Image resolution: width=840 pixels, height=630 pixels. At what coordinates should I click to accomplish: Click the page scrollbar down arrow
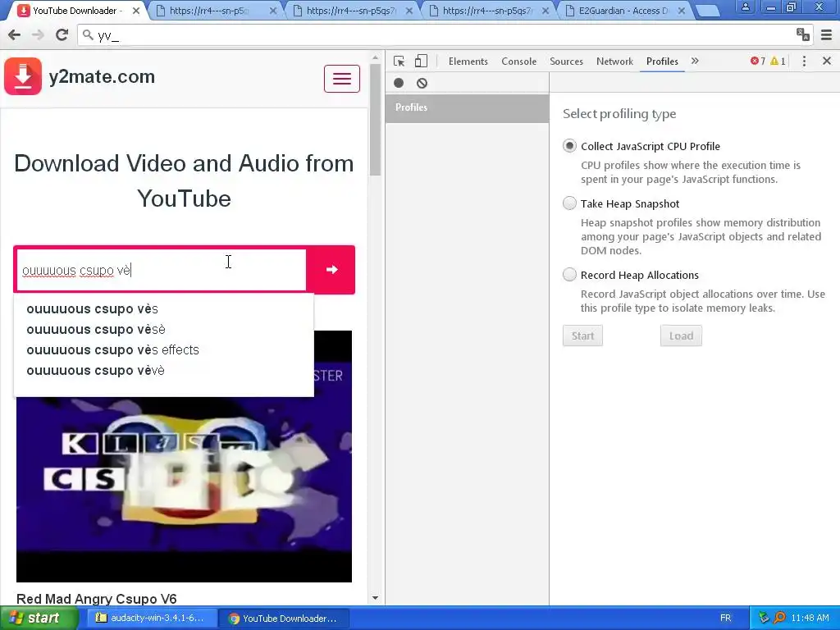pos(375,598)
